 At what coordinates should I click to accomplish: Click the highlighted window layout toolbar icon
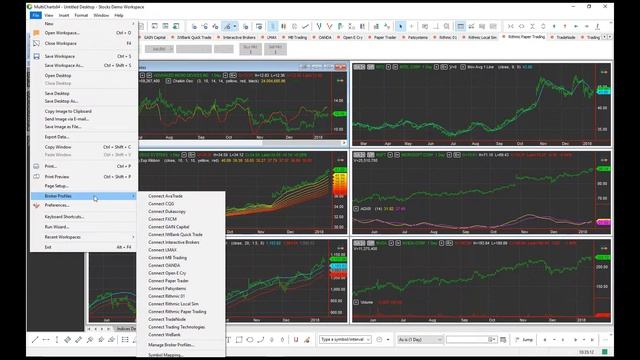point(460,26)
